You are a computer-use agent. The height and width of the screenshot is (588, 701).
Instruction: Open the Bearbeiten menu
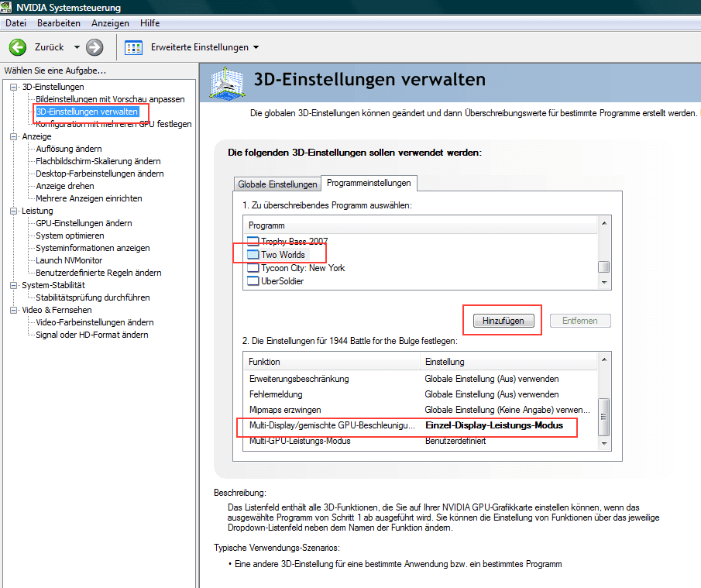pyautogui.click(x=59, y=22)
